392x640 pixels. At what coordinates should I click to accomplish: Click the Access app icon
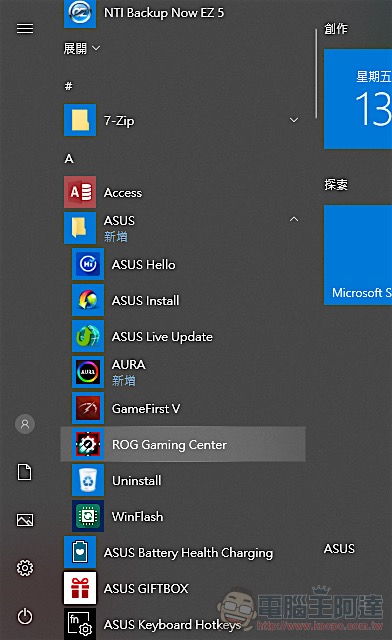point(80,192)
